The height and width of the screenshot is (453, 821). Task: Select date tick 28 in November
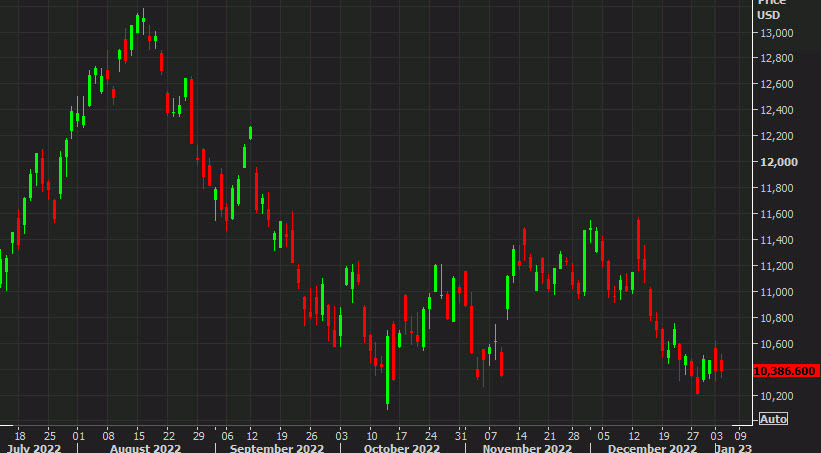coord(574,436)
